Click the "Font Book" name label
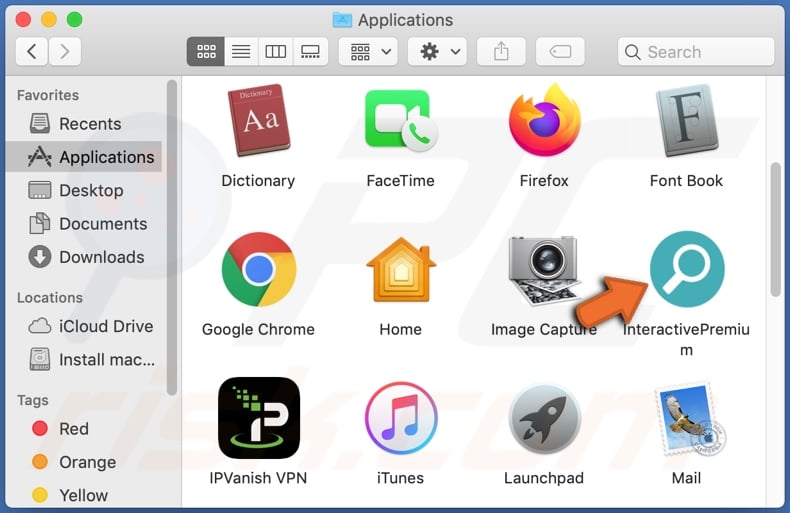 686,180
